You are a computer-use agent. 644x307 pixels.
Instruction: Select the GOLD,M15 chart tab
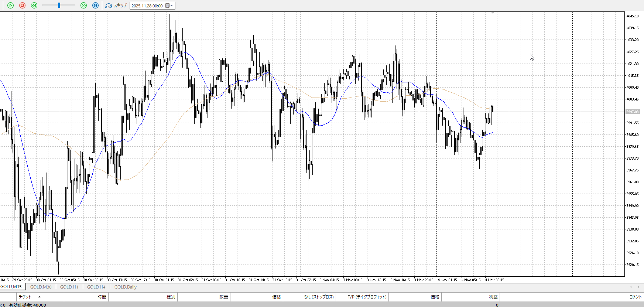pyautogui.click(x=11, y=287)
